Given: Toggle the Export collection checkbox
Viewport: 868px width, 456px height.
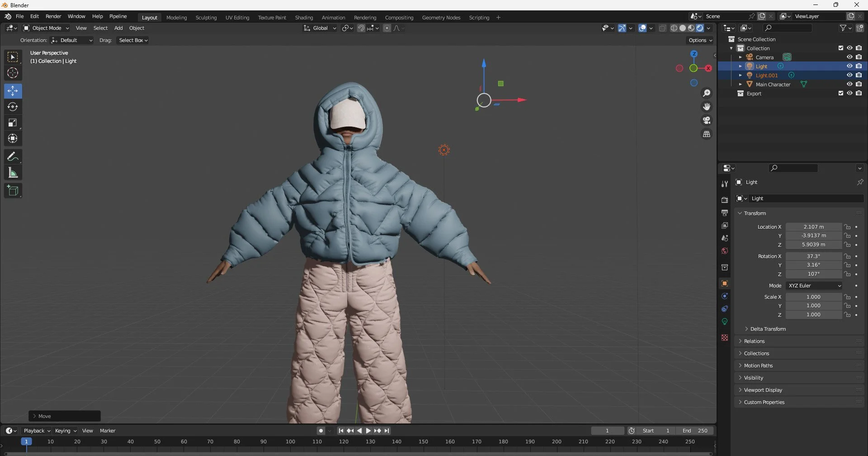Looking at the screenshot, I should pos(841,94).
